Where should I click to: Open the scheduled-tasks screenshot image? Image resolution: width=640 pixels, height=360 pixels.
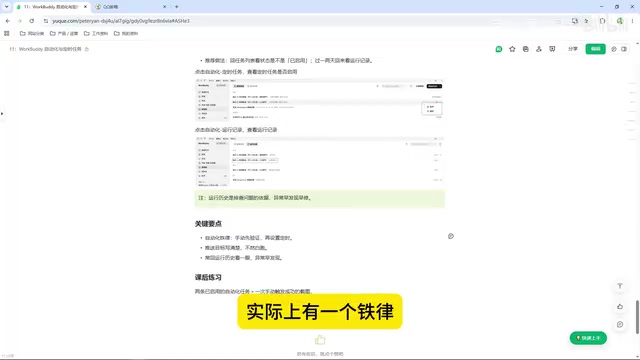320,99
